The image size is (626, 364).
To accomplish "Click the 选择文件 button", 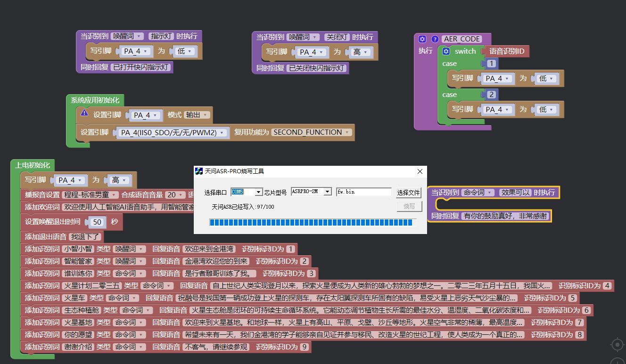I will coord(408,193).
